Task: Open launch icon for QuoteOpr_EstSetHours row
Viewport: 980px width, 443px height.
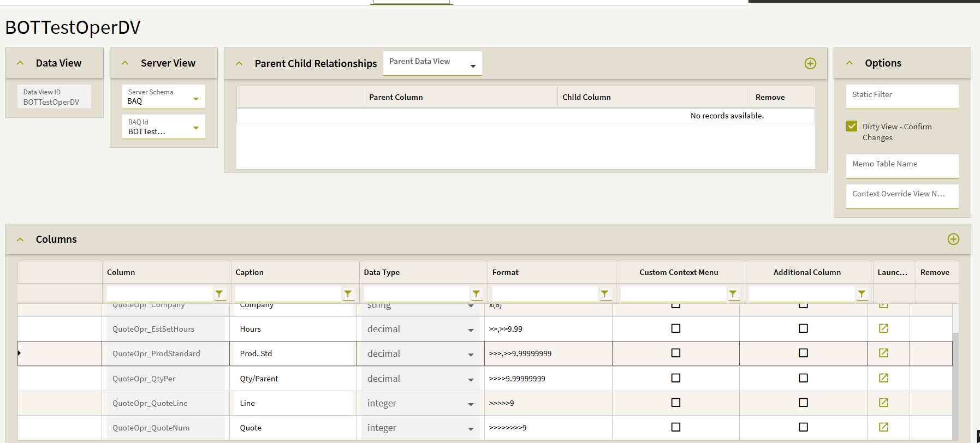Action: pyautogui.click(x=883, y=328)
